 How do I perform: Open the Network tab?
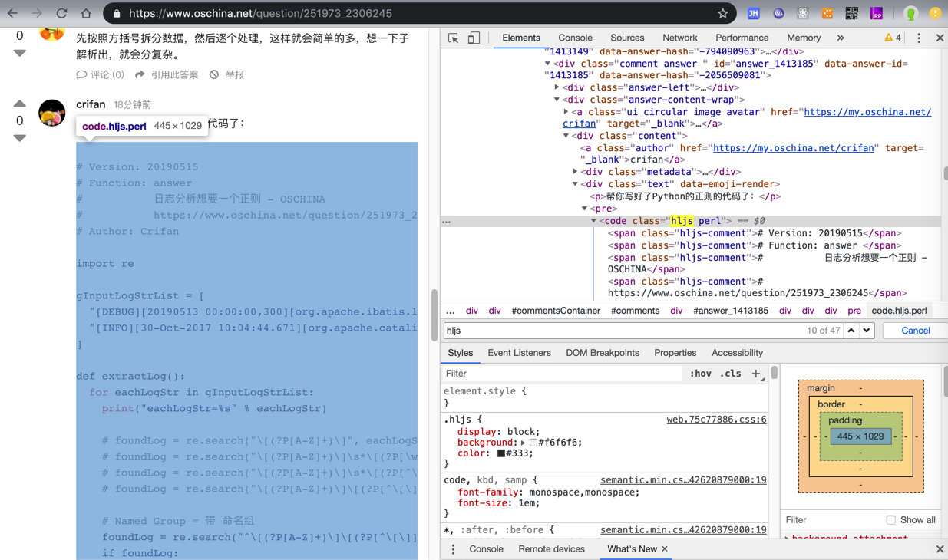click(x=680, y=38)
